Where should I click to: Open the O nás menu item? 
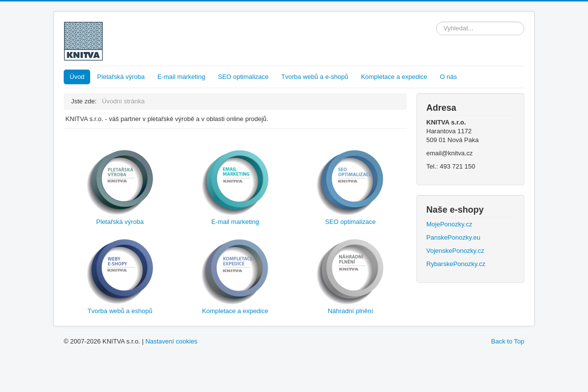(448, 77)
